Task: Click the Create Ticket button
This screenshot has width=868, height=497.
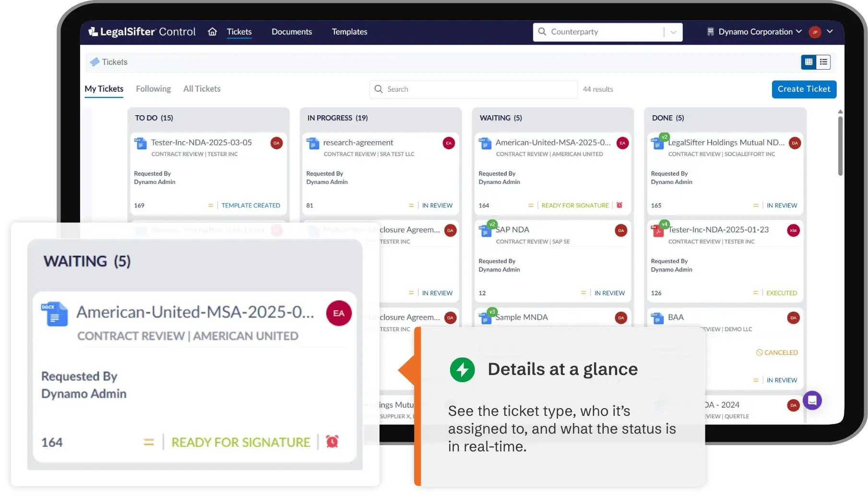Action: (804, 89)
